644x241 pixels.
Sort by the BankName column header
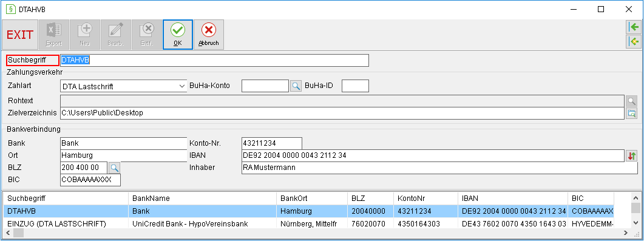pos(203,199)
